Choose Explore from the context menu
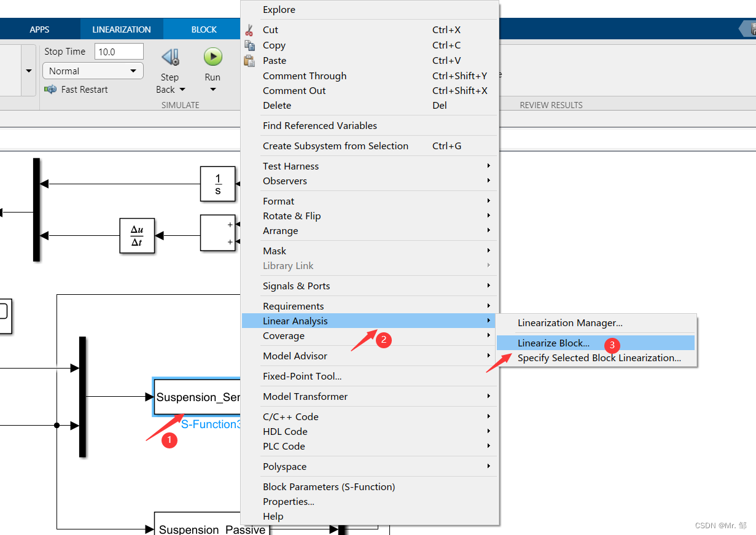 point(370,9)
